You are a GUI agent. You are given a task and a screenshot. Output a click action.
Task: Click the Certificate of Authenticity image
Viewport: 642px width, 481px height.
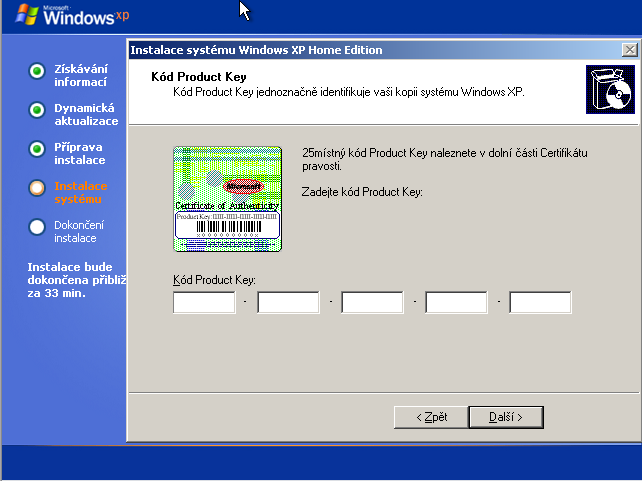coord(228,199)
